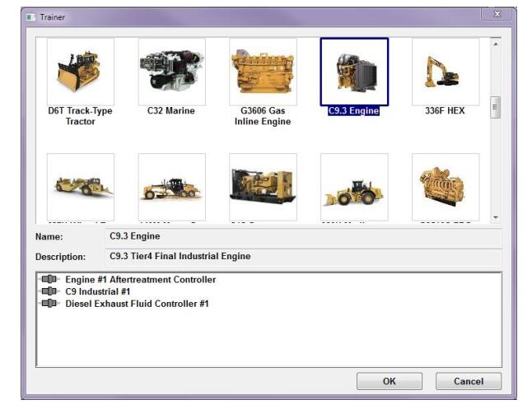Click the connector icon beside Diesel Exhaust Fluid Controller #1
This screenshot has width=532, height=409.
point(49,303)
